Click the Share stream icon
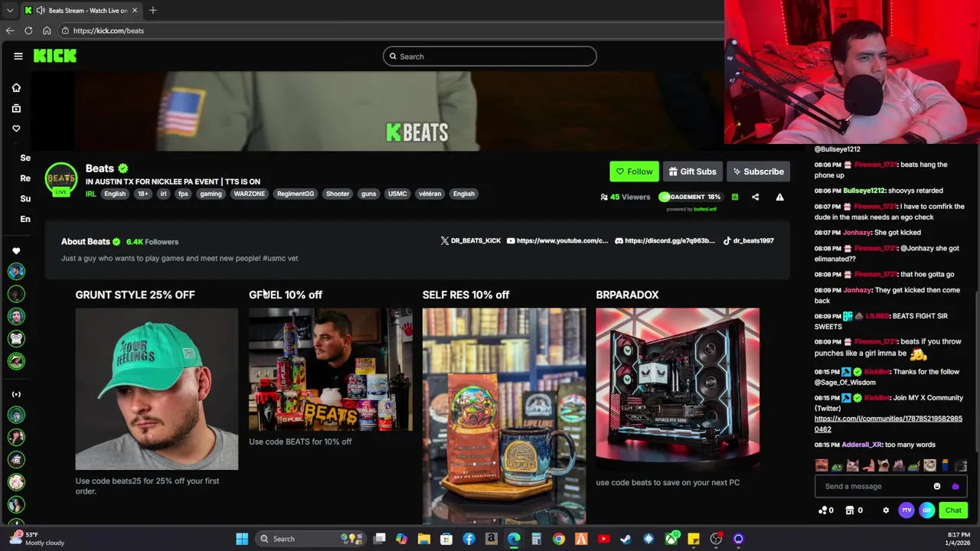 click(755, 197)
